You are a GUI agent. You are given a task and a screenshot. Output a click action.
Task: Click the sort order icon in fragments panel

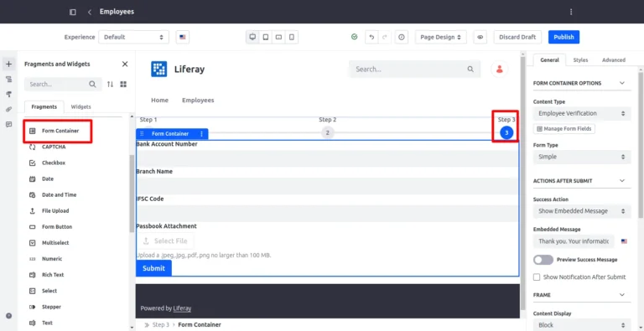(x=110, y=84)
